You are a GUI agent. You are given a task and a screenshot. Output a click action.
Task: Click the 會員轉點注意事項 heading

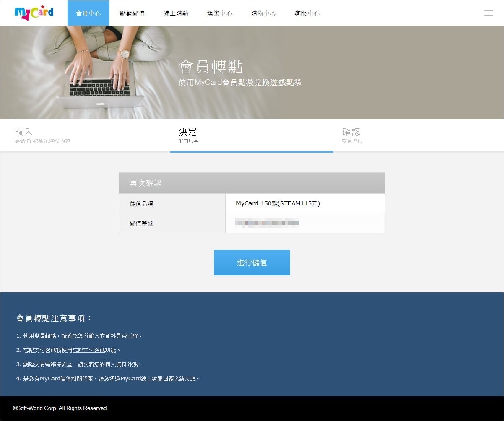point(54,318)
